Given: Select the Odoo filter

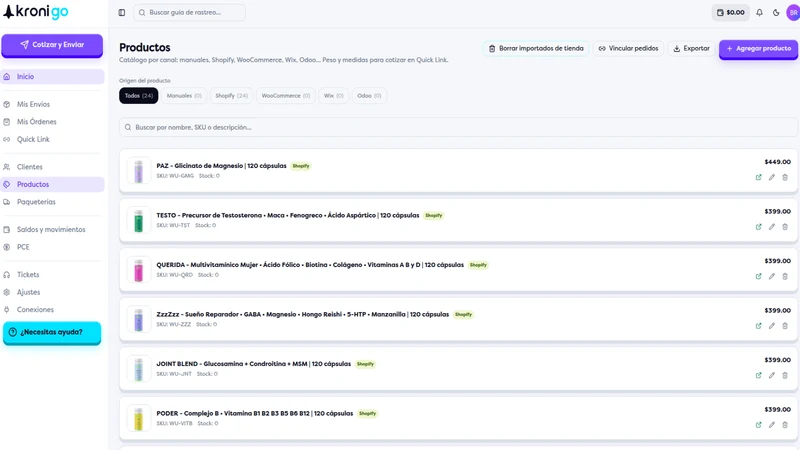Looking at the screenshot, I should (x=369, y=95).
